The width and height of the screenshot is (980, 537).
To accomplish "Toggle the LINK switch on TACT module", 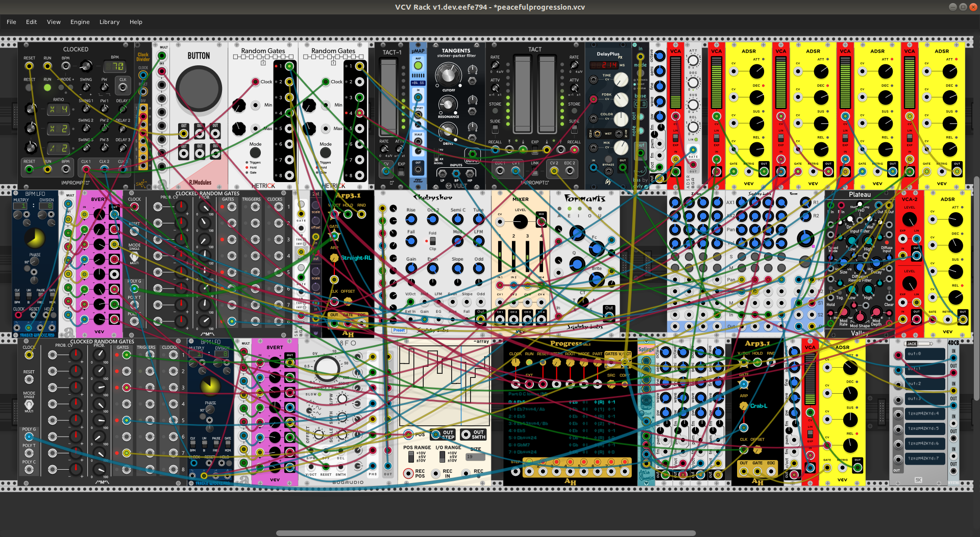I will (535, 171).
